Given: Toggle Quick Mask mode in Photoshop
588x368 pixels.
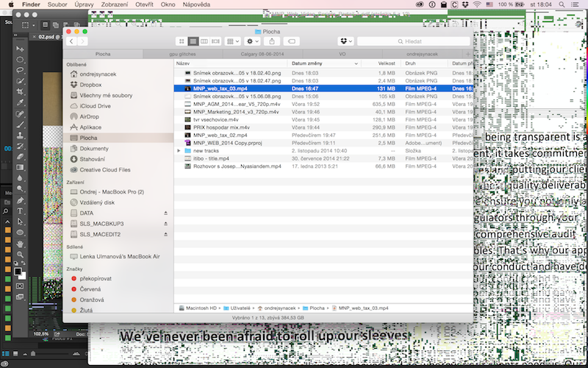Looking at the screenshot, I should (x=20, y=286).
